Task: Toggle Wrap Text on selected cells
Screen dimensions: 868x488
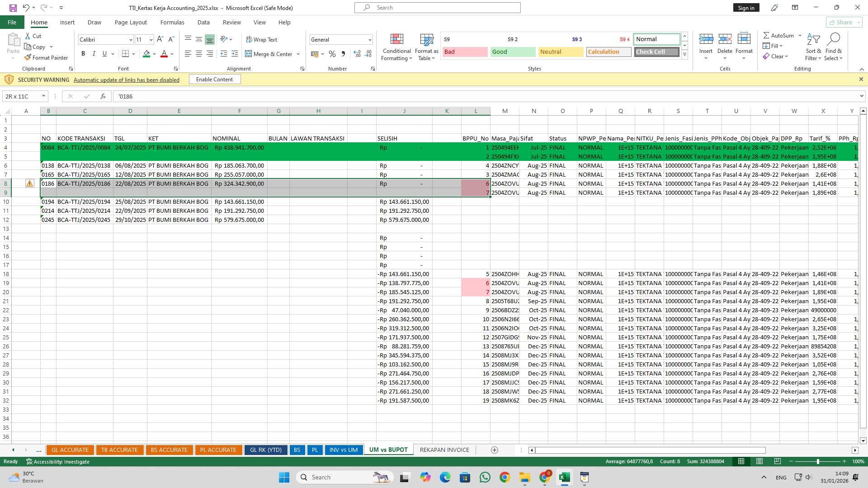Action: tap(262, 39)
